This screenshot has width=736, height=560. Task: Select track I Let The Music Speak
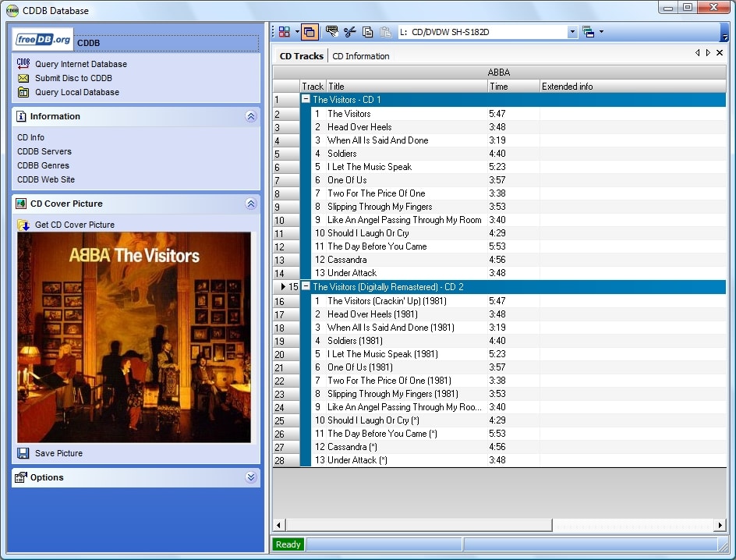point(370,167)
